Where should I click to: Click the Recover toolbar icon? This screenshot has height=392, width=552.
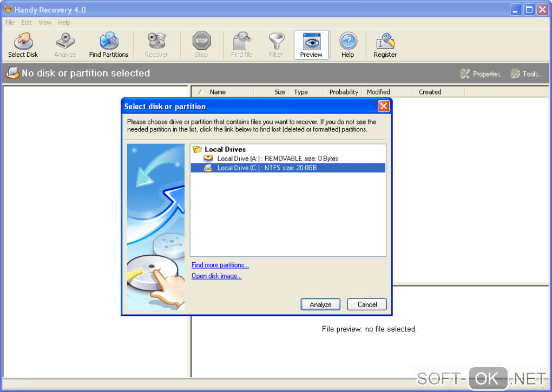pos(156,41)
